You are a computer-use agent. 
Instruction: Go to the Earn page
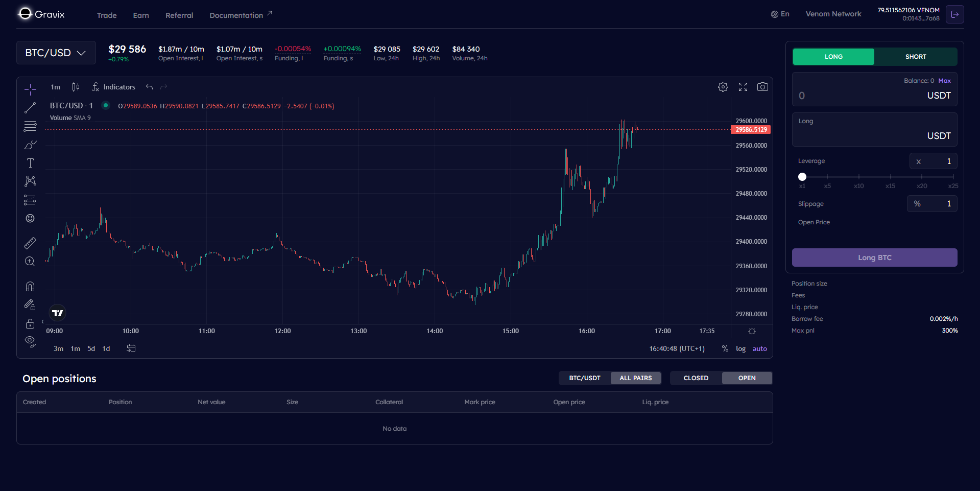pyautogui.click(x=141, y=15)
